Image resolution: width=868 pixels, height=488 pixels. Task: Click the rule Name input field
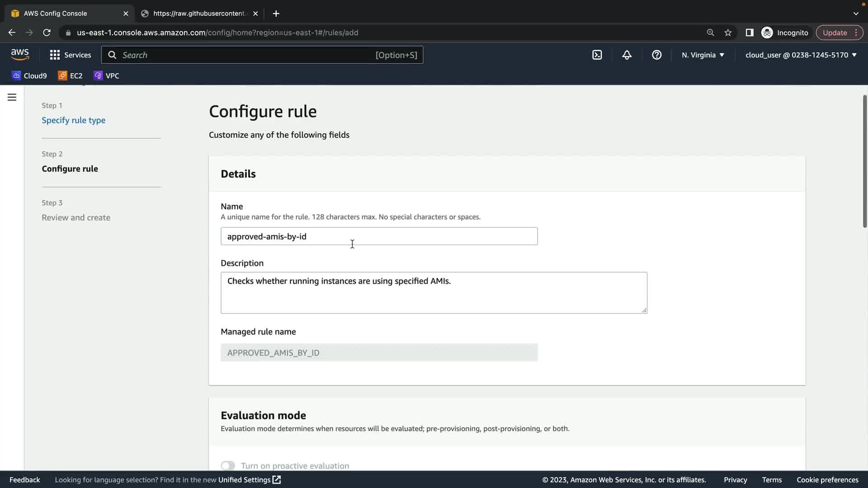click(x=379, y=236)
